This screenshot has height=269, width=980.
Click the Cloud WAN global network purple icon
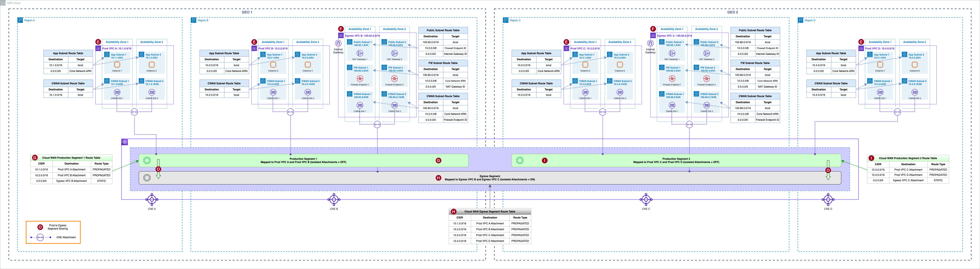125,142
